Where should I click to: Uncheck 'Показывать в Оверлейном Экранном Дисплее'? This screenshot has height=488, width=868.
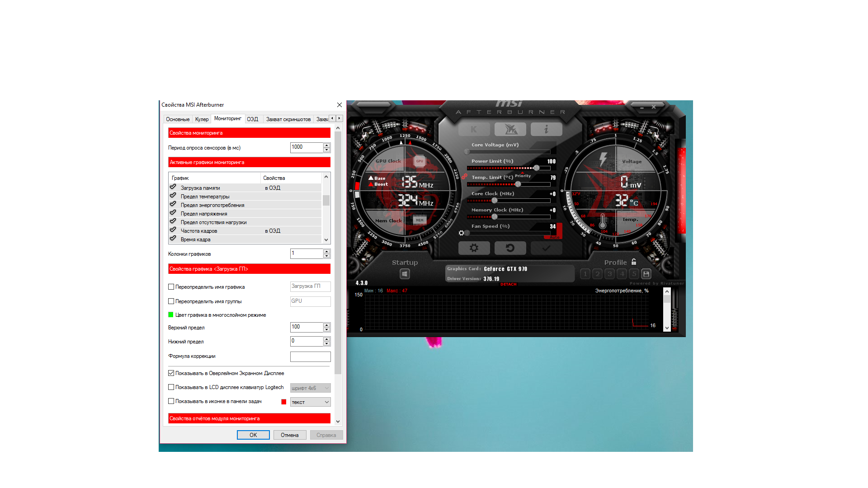click(x=171, y=373)
